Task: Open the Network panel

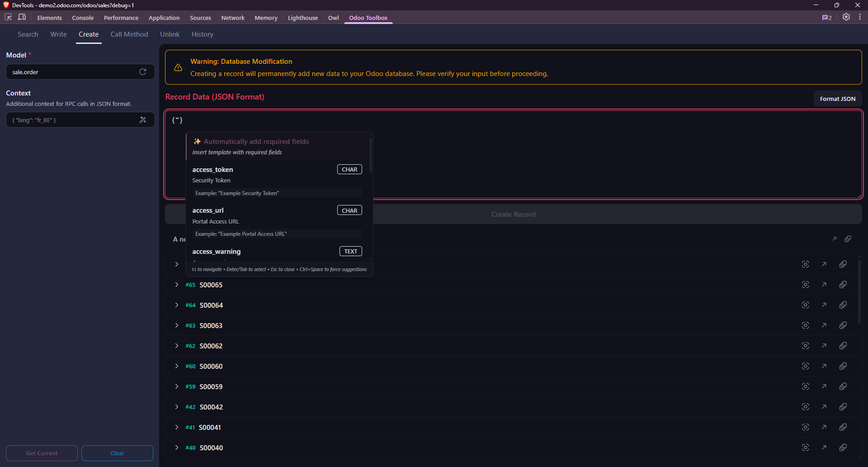Action: pos(232,18)
